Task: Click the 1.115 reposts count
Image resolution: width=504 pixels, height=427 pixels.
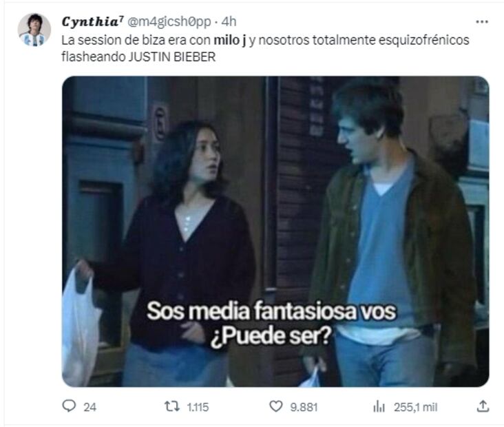Action: click(198, 407)
